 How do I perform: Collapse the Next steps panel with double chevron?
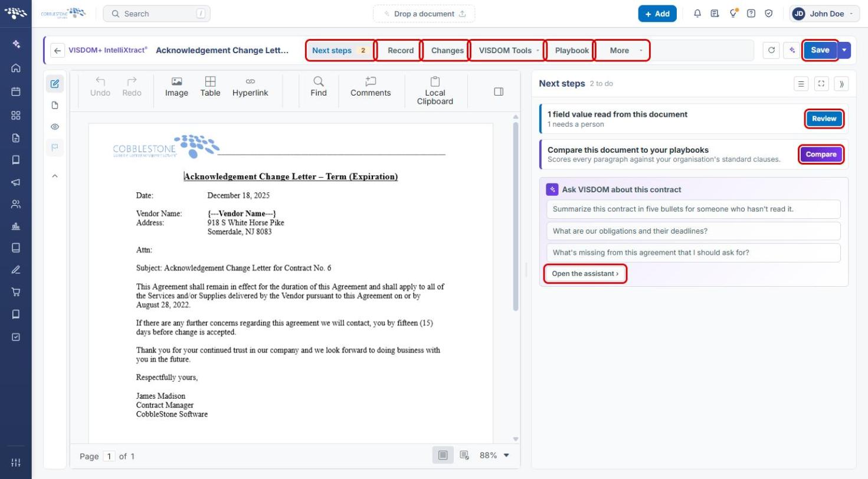841,84
